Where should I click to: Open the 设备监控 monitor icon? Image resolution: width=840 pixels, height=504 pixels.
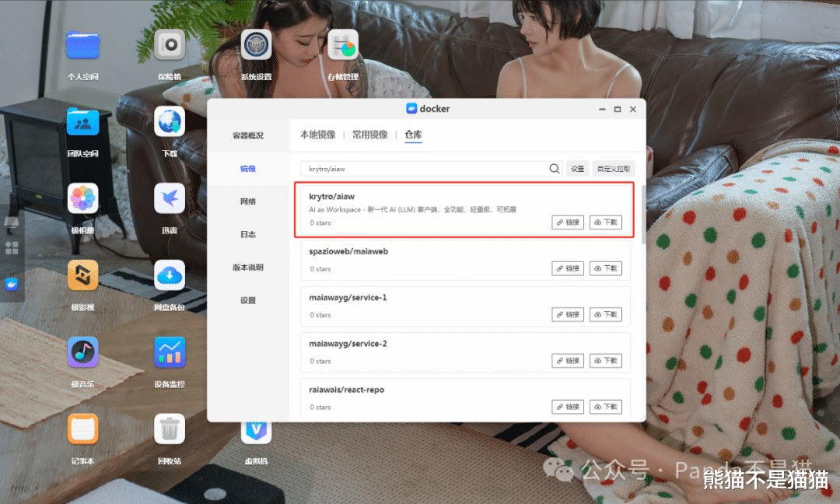pos(170,352)
